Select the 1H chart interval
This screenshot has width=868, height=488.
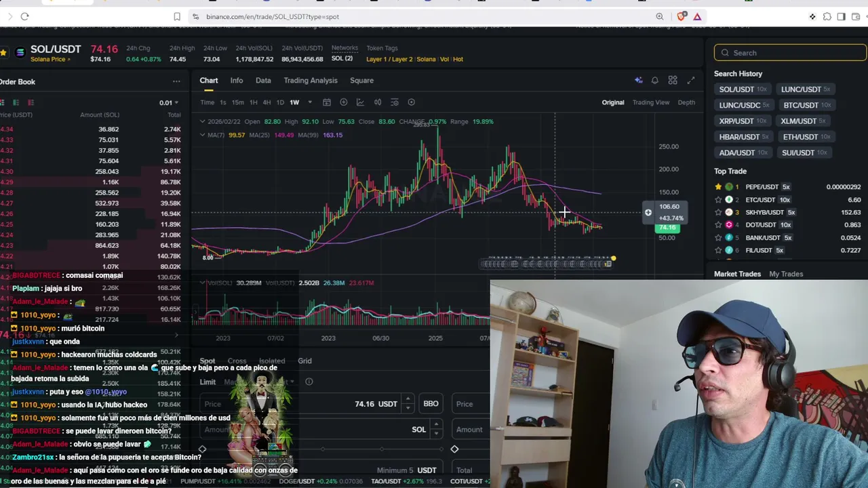pyautogui.click(x=253, y=102)
